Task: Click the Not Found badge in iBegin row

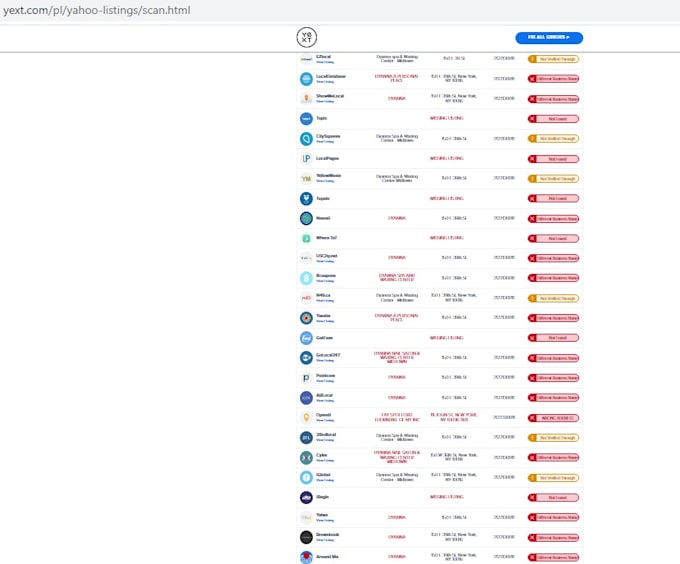Action: click(x=553, y=498)
